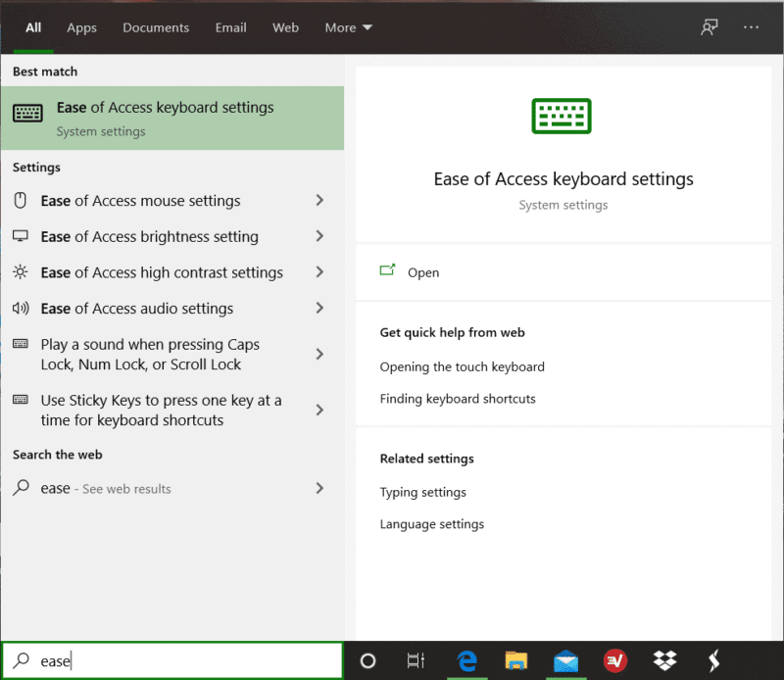Switch to the Documents search tab
The height and width of the screenshot is (680, 784).
155,27
